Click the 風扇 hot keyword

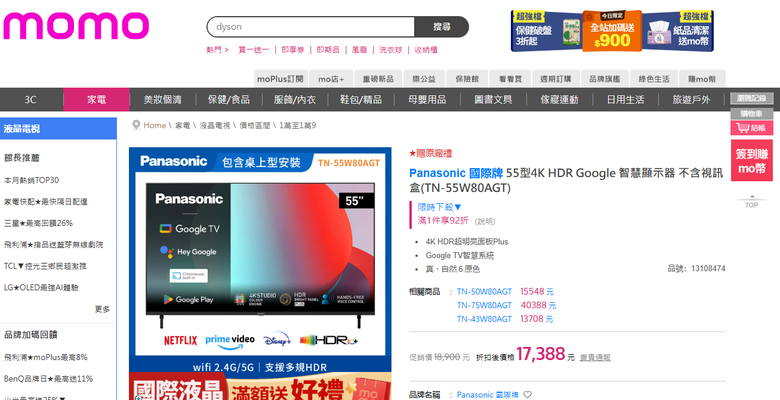pos(359,50)
